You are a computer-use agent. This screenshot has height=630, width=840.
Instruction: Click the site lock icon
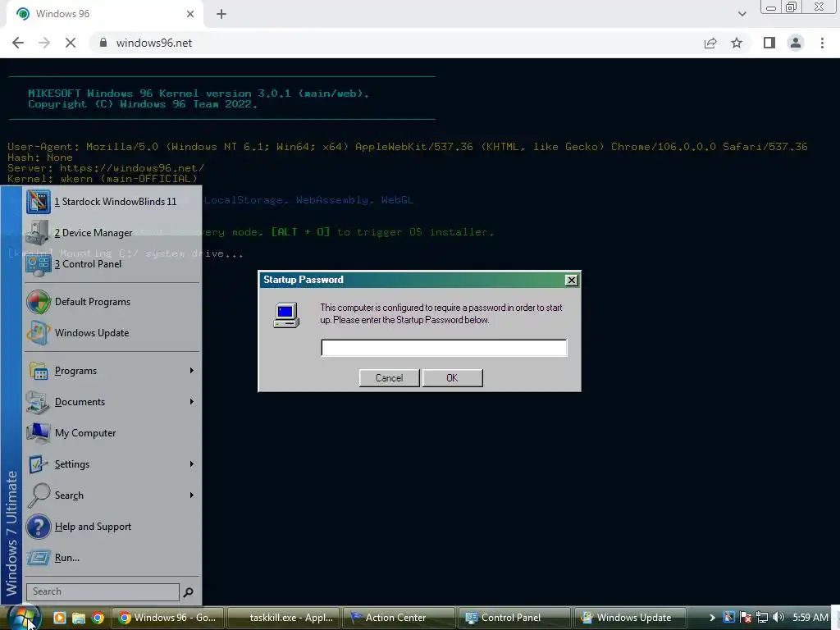coord(103,43)
